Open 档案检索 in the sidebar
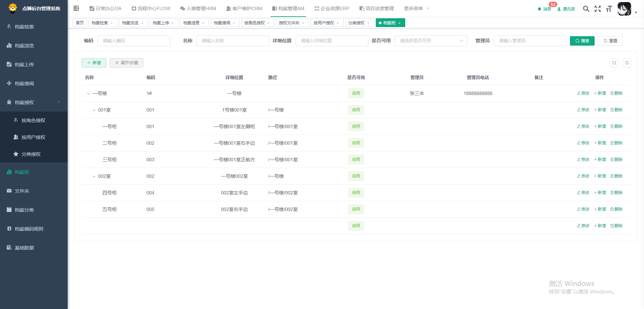Screen dimensions: 644x309 click(34, 27)
